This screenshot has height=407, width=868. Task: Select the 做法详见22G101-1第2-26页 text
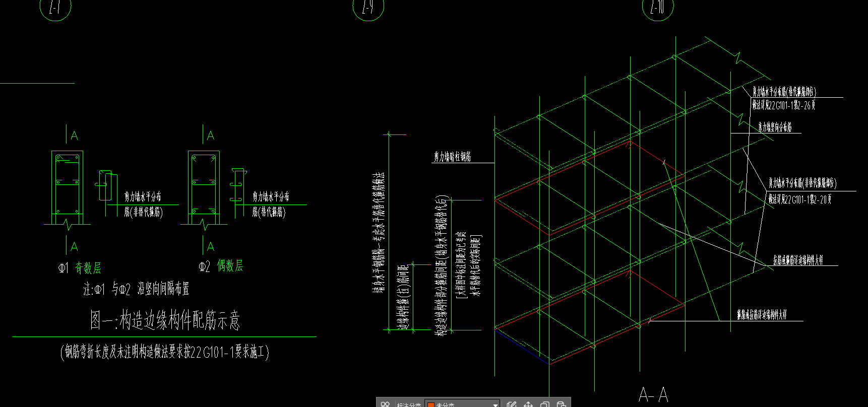click(784, 105)
